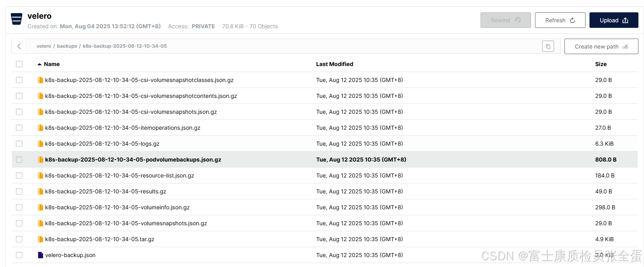Image resolution: width=644 pixels, height=267 pixels.
Task: Open k8s-backup-2025-08-12-10-34-05 breadcrumb
Action: (x=125, y=46)
